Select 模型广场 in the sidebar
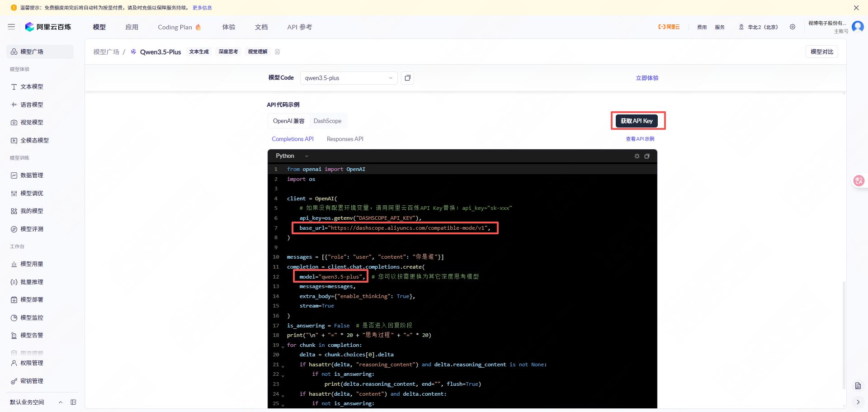This screenshot has height=412, width=868. pos(40,52)
